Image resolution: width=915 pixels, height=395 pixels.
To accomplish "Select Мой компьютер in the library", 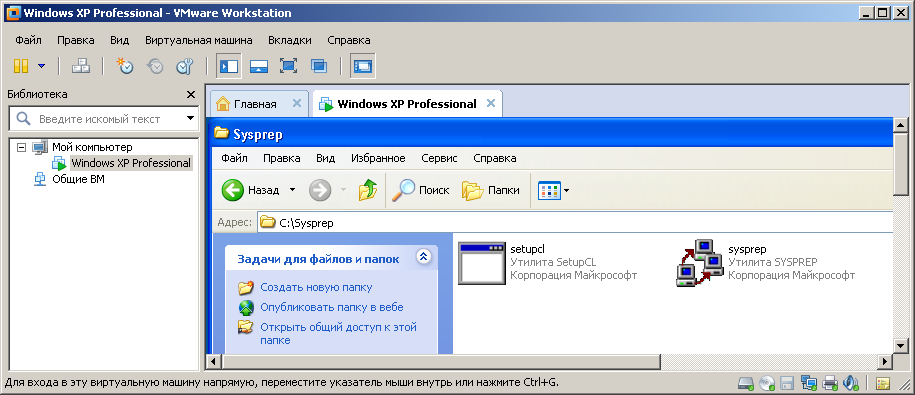I will (92, 147).
